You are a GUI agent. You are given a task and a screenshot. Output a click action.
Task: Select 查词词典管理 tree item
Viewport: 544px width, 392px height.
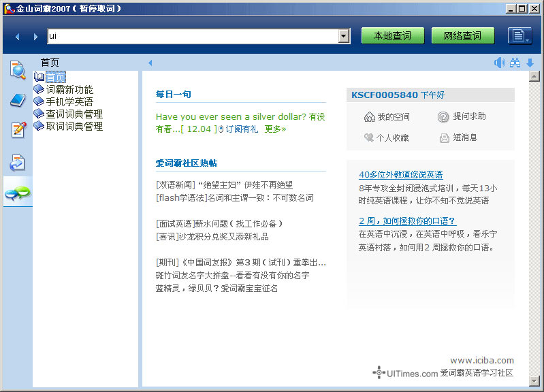click(74, 114)
